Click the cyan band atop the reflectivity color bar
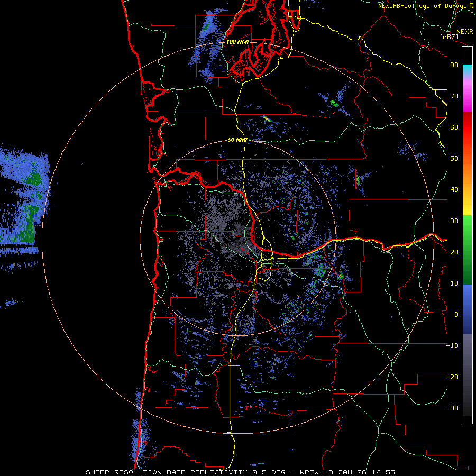This screenshot has height=476, width=476. (x=467, y=67)
